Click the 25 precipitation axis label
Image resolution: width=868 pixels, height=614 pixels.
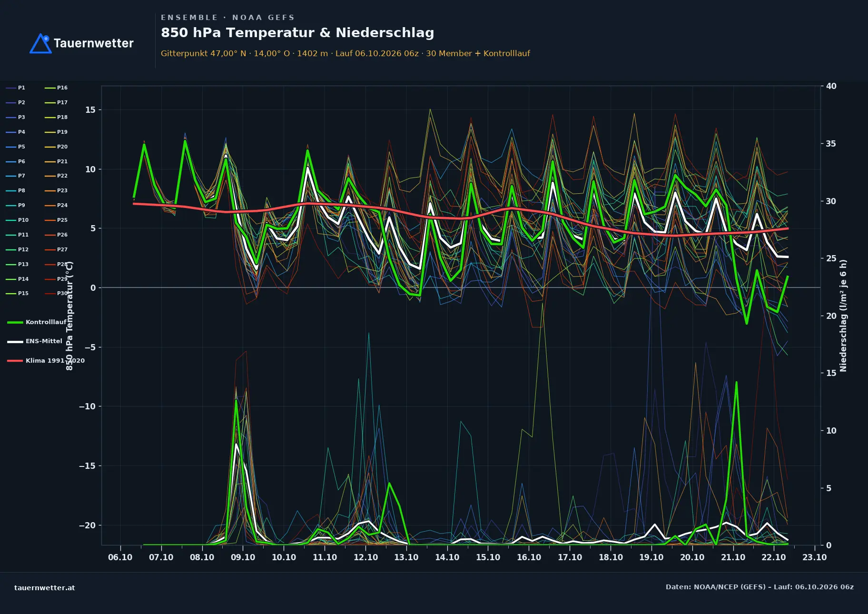(831, 258)
